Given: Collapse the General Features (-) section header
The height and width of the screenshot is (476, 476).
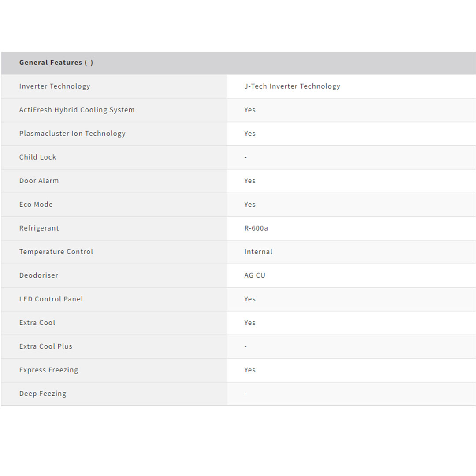Looking at the screenshot, I should coord(56,63).
